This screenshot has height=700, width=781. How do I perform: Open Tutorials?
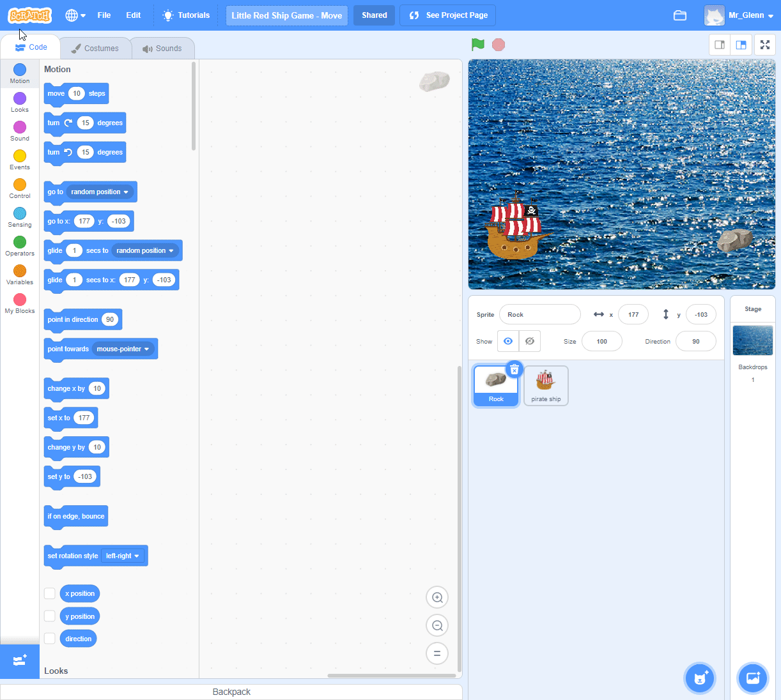point(186,15)
